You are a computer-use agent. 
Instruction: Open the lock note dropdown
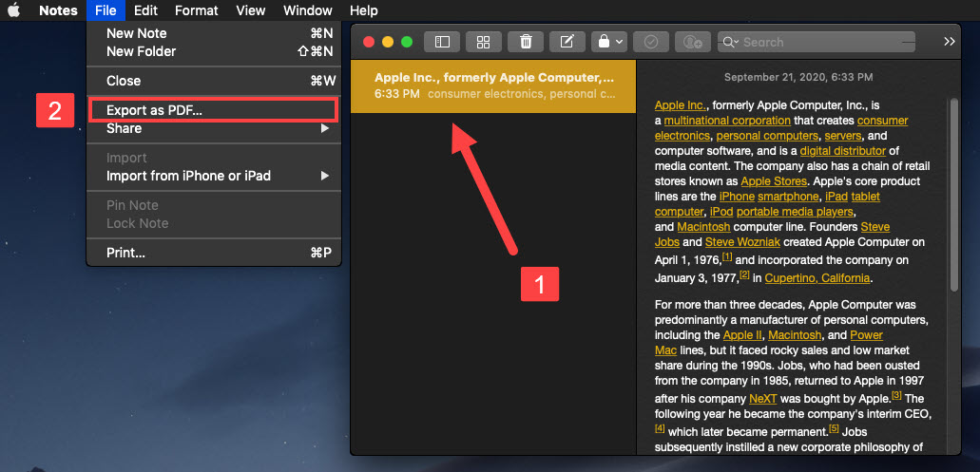tap(608, 42)
